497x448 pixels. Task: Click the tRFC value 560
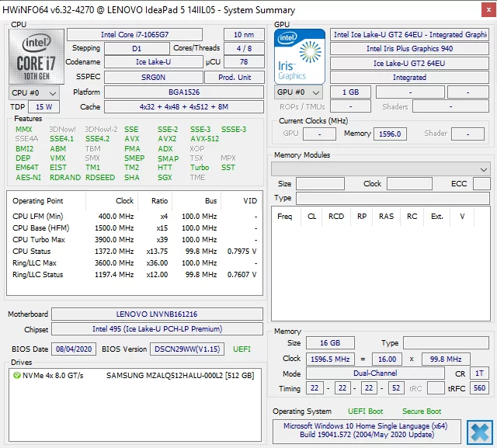[x=479, y=387]
